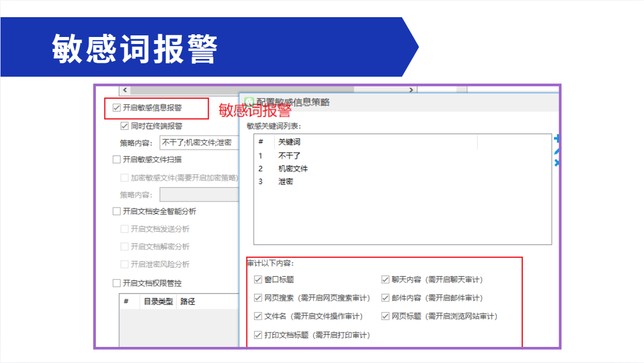Uncheck 窗口标题 audit option
Viewport: 644px width, 363px height.
click(x=258, y=279)
